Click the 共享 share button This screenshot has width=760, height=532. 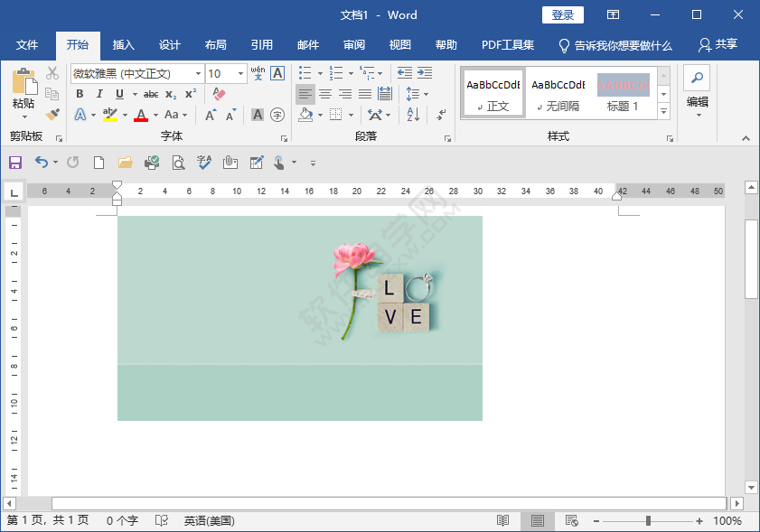718,44
